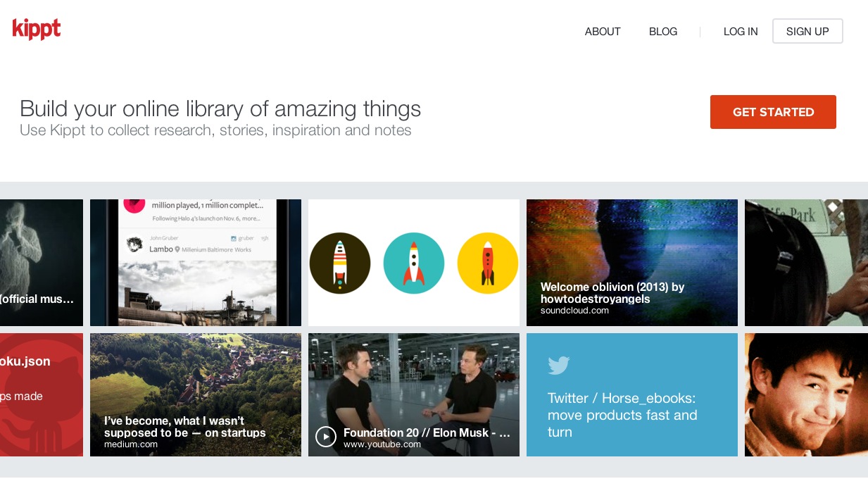Open the About page

click(603, 32)
